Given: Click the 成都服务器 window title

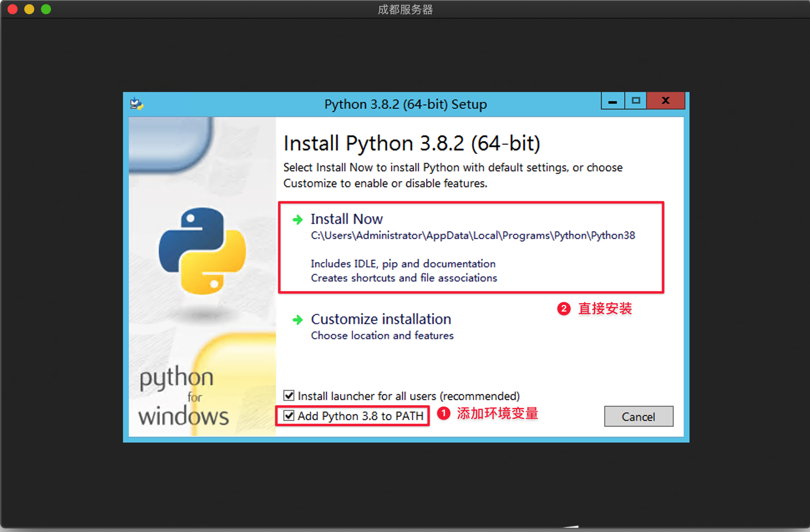Looking at the screenshot, I should tap(405, 9).
